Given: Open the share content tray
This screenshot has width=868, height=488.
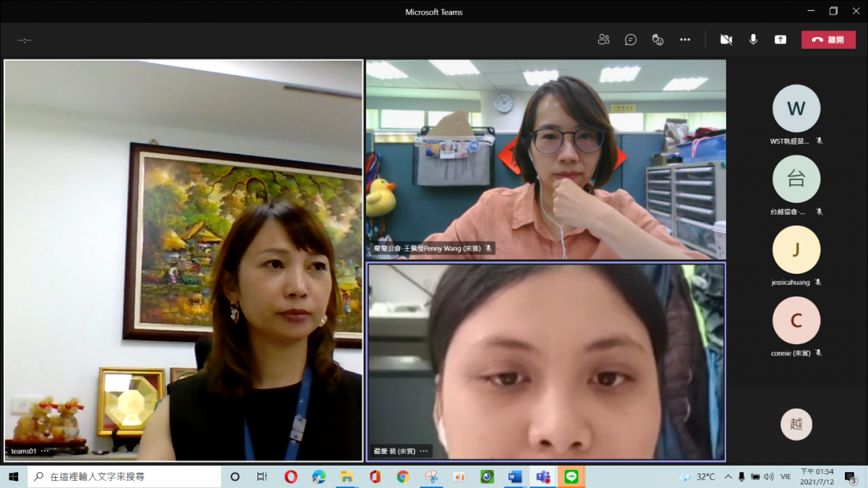Looking at the screenshot, I should [x=780, y=40].
